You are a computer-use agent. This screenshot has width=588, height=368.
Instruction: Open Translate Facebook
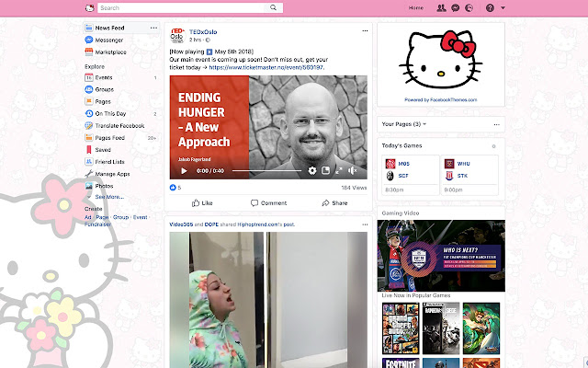121,125
